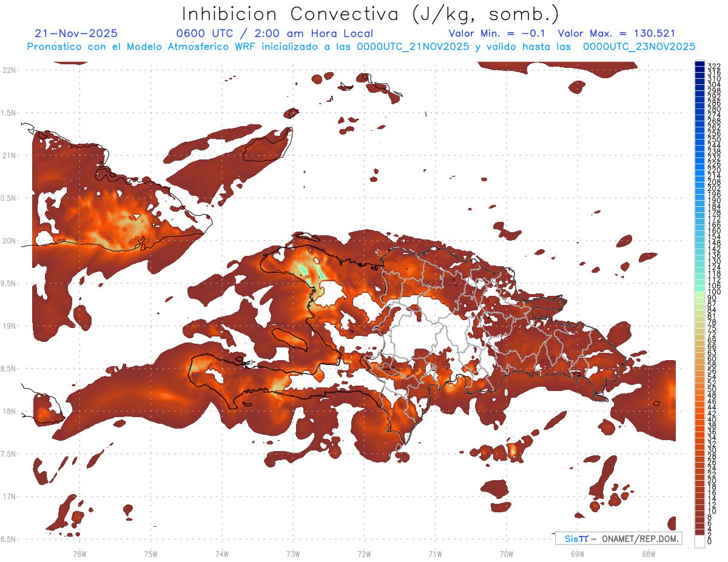728x562 pixels.
Task: Click the 74W longitude label
Action: (222, 554)
